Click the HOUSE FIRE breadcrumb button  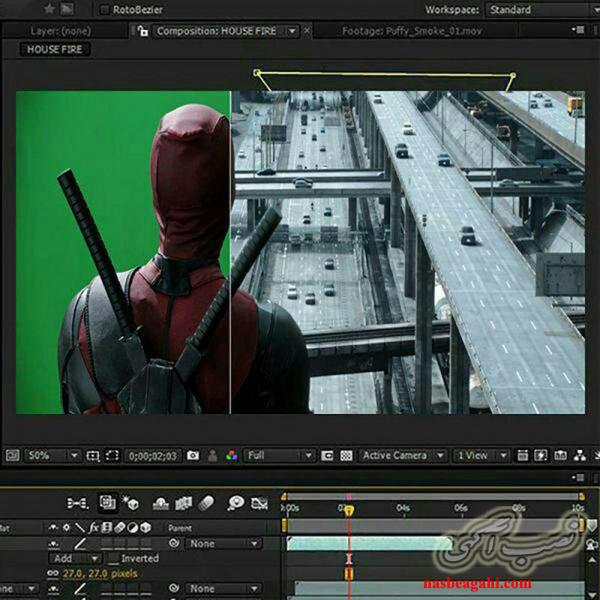57,49
